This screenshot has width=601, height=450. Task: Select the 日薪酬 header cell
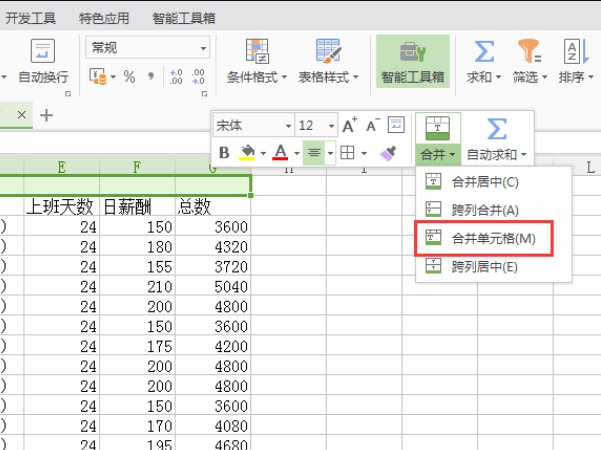click(137, 206)
